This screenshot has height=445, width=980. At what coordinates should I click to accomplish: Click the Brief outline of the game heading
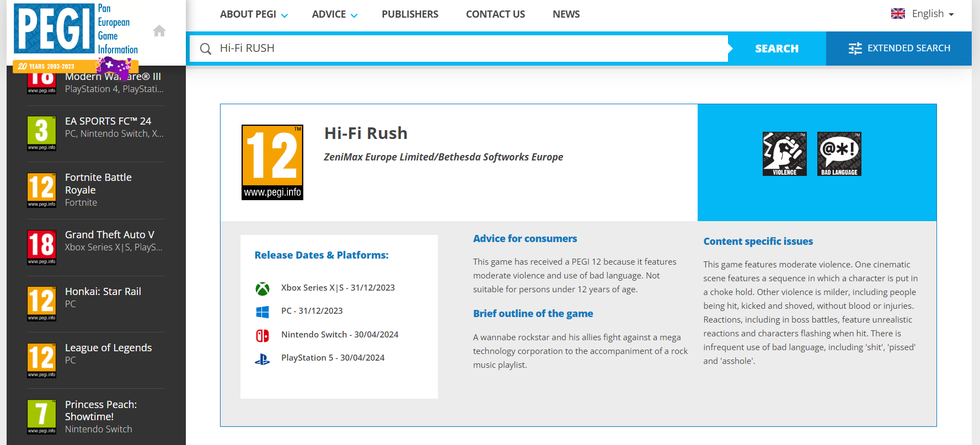point(533,314)
